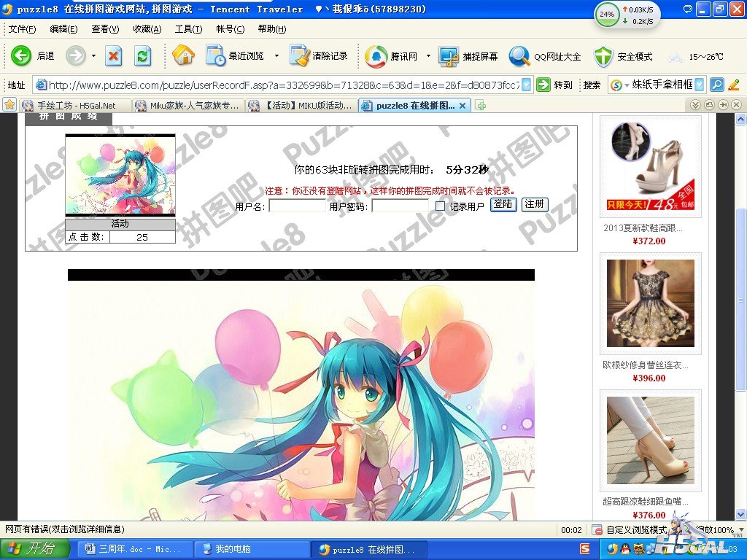Switch to the 手绘工坊 - H5Gal.Net tab
Image resolution: width=747 pixels, height=560 pixels.
point(75,105)
